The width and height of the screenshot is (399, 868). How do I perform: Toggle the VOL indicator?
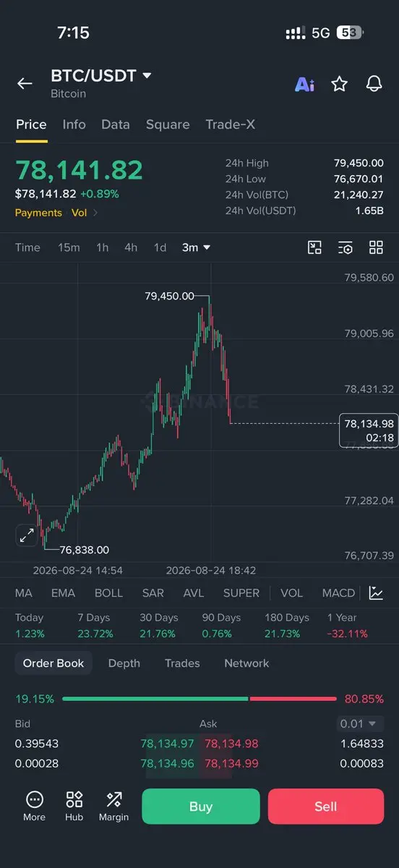(x=291, y=593)
